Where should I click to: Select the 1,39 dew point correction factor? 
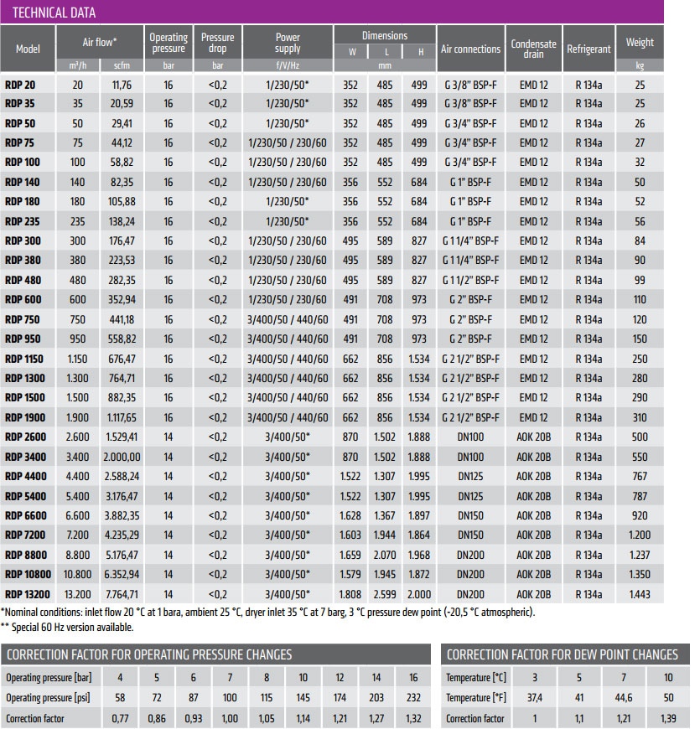668,718
